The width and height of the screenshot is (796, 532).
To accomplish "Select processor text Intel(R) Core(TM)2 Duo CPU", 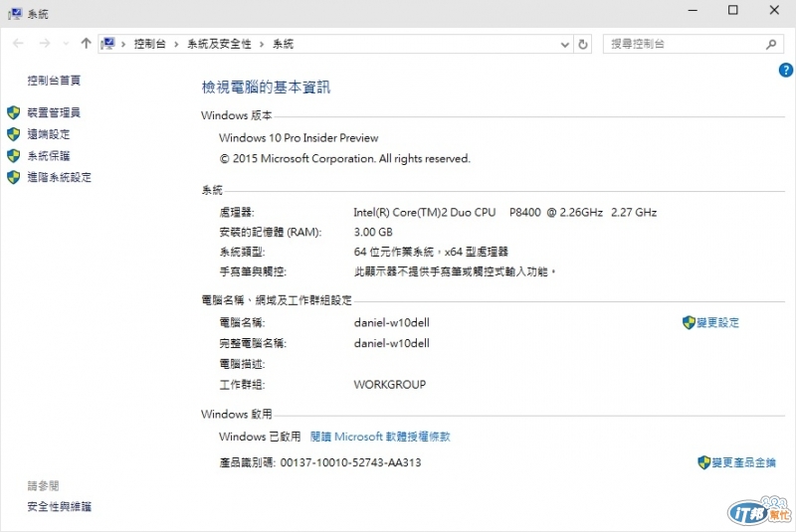I will 425,213.
